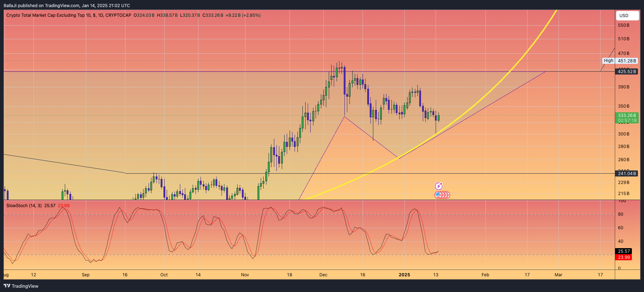Select the low value L320.37B
Image resolution: width=644 pixels, height=292 pixels.
(190, 15)
